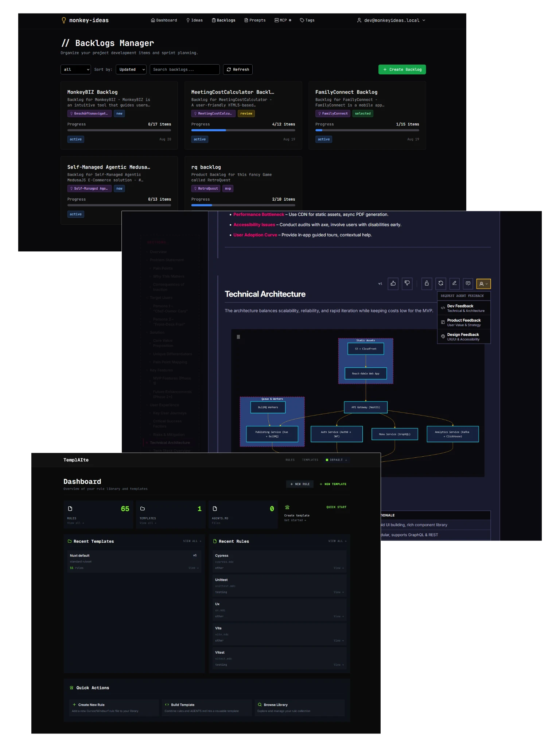
Task: Expand the Sort by Updated dropdown
Action: pyautogui.click(x=131, y=70)
